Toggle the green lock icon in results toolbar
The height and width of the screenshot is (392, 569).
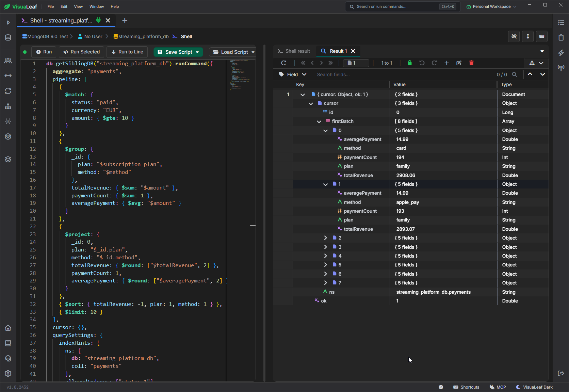click(x=409, y=63)
